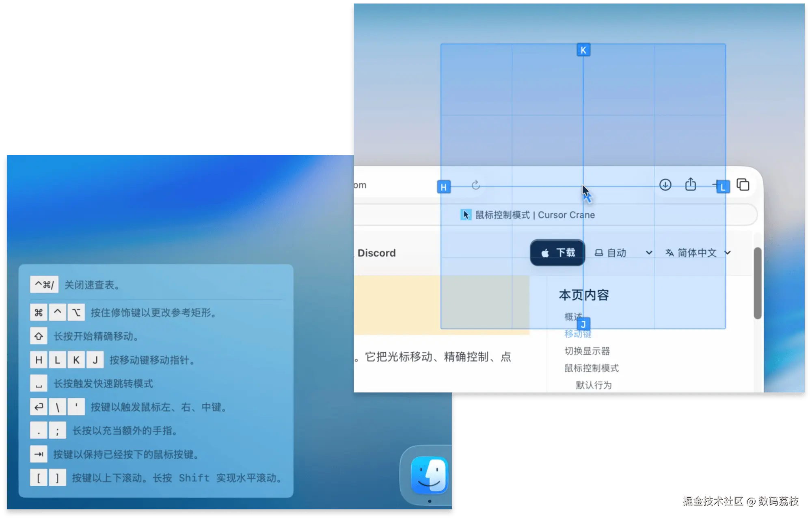Screen dimensions: 812x520
Task: Click the address bar showing 鼠标控制模式 | Cursor Crane
Action: coord(555,214)
